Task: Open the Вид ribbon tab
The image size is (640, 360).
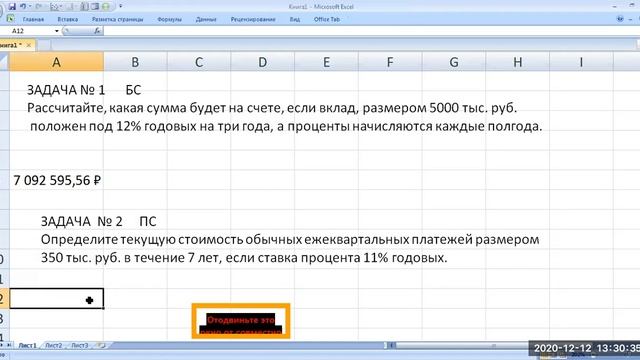Action: point(295,19)
